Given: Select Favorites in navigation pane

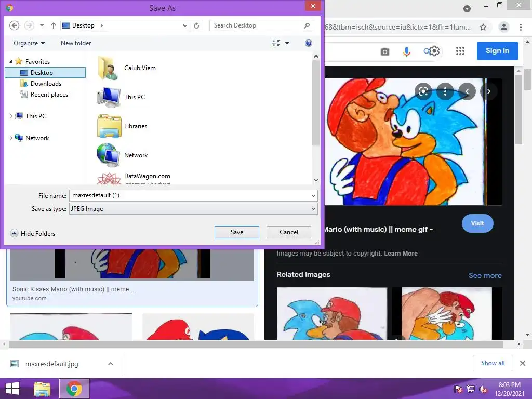Looking at the screenshot, I should 37,61.
